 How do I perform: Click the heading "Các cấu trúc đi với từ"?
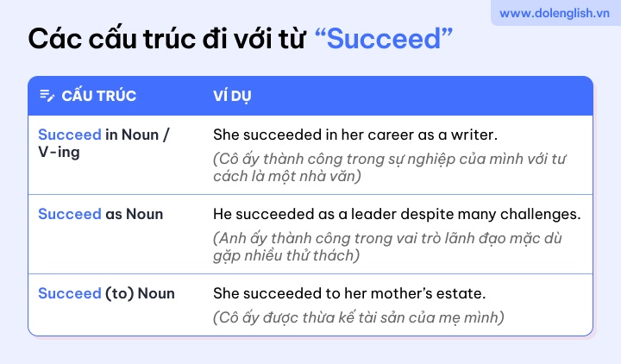pos(166,39)
